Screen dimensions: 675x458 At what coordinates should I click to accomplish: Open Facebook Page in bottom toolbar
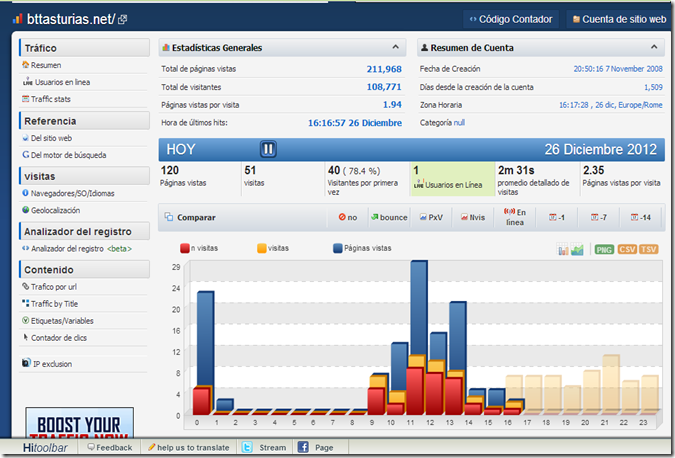(x=316, y=448)
